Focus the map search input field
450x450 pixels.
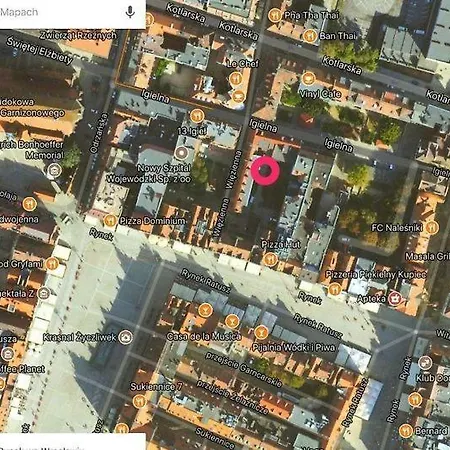60,12
